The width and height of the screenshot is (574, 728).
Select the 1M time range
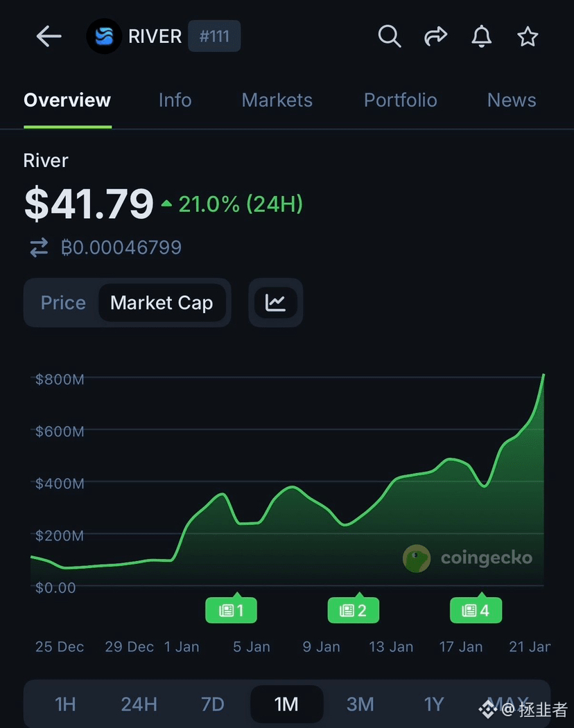(x=286, y=704)
